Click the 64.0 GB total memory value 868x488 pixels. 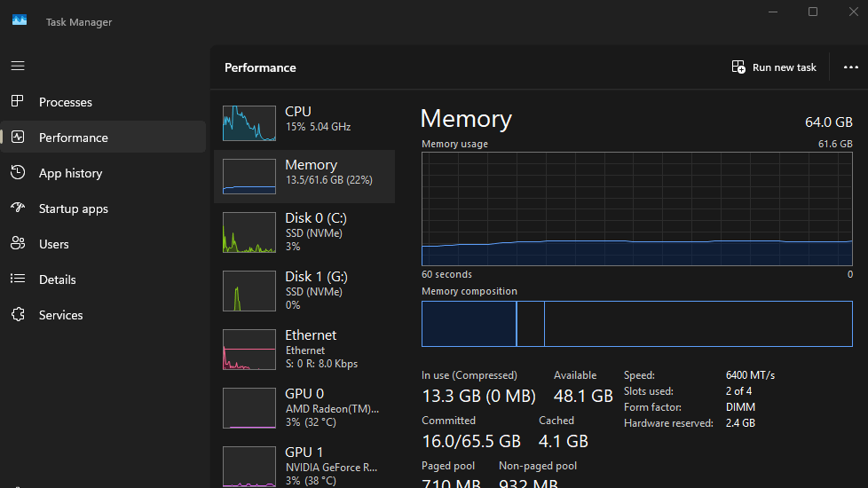click(829, 122)
